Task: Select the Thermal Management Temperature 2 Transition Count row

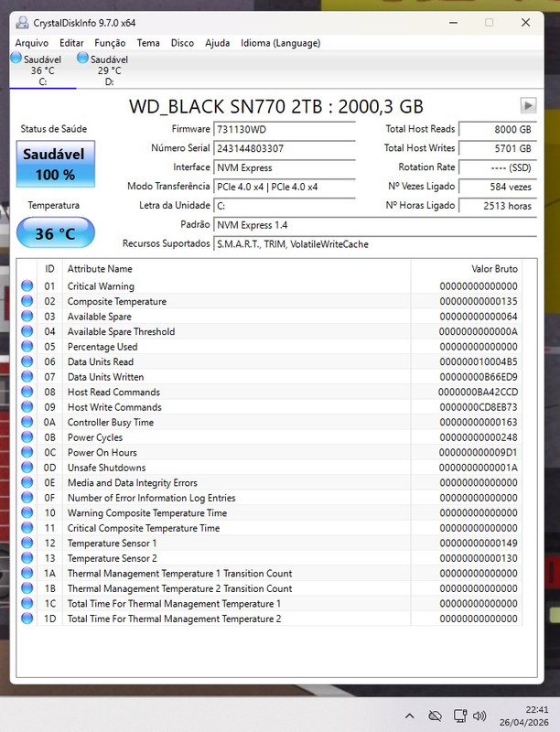Action: 270,588
